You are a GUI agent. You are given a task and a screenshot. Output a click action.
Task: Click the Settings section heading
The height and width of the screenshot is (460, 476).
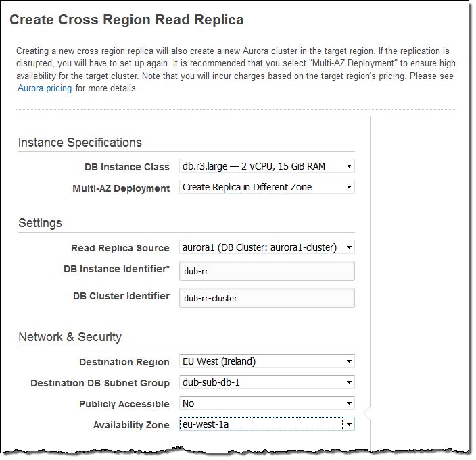(40, 223)
